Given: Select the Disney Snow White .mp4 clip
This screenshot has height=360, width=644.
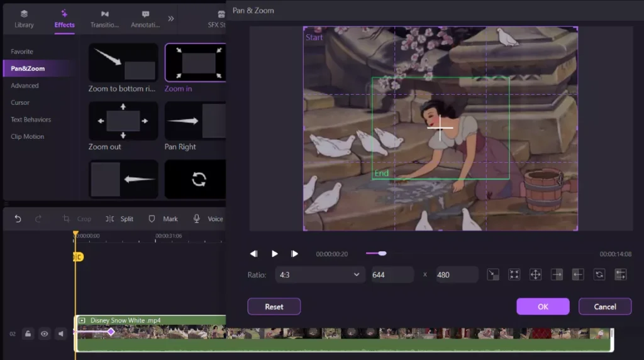Looking at the screenshot, I should pyautogui.click(x=344, y=334).
